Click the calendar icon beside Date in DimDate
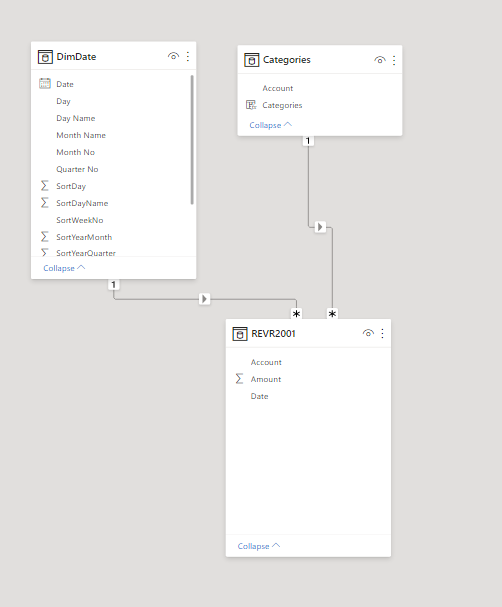502x607 pixels. (45, 84)
